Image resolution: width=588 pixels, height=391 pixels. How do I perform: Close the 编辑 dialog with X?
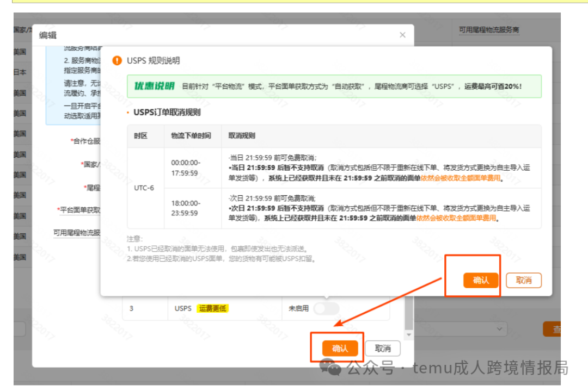[x=402, y=35]
